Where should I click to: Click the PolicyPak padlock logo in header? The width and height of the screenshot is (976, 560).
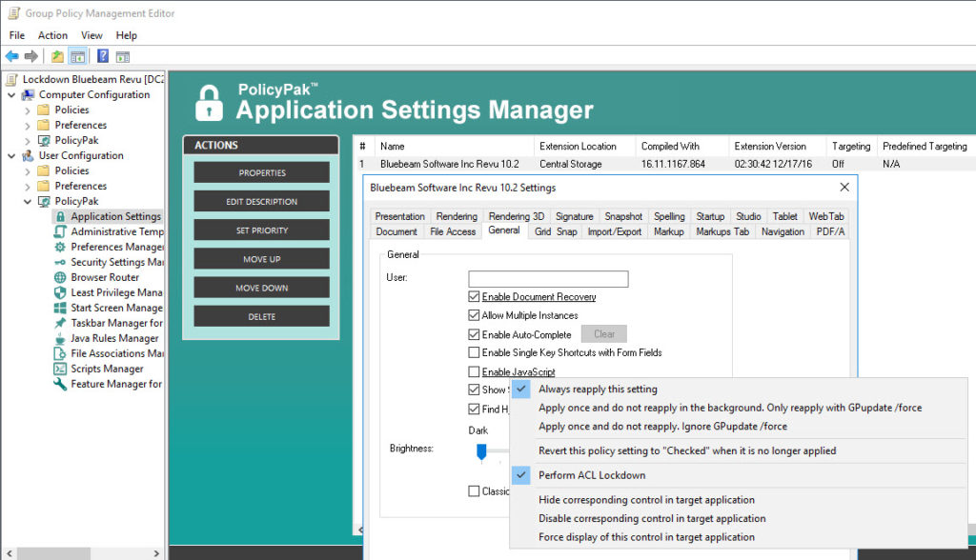(x=209, y=103)
